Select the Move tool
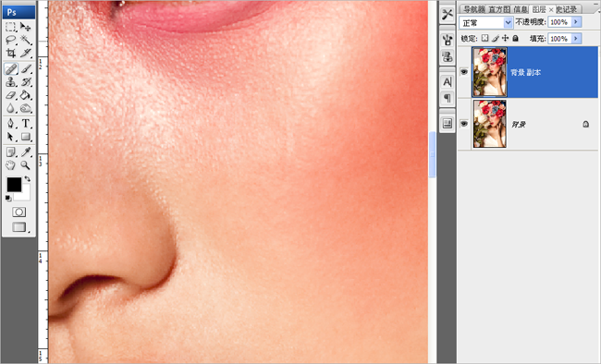The width and height of the screenshot is (601, 364). tap(26, 27)
